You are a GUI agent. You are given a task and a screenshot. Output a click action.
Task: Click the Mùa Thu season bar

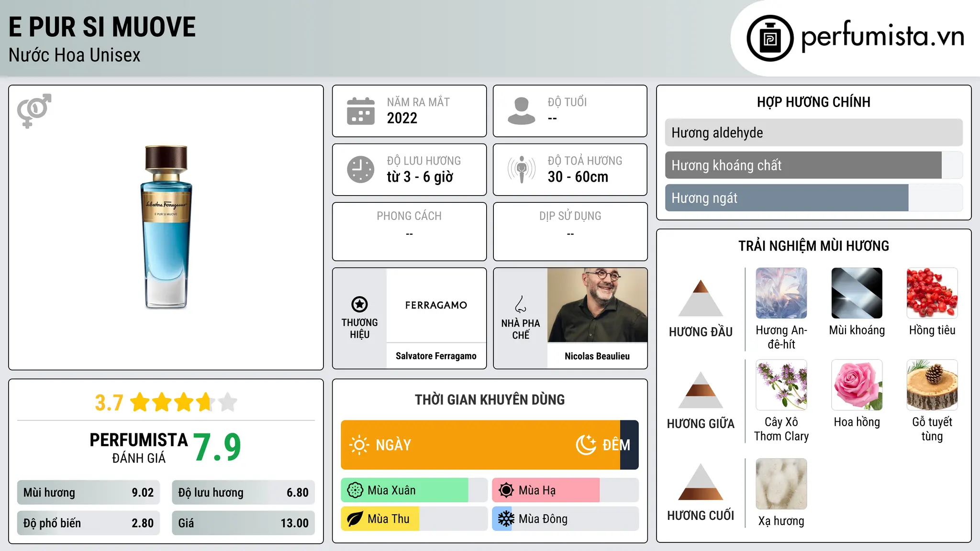click(414, 519)
